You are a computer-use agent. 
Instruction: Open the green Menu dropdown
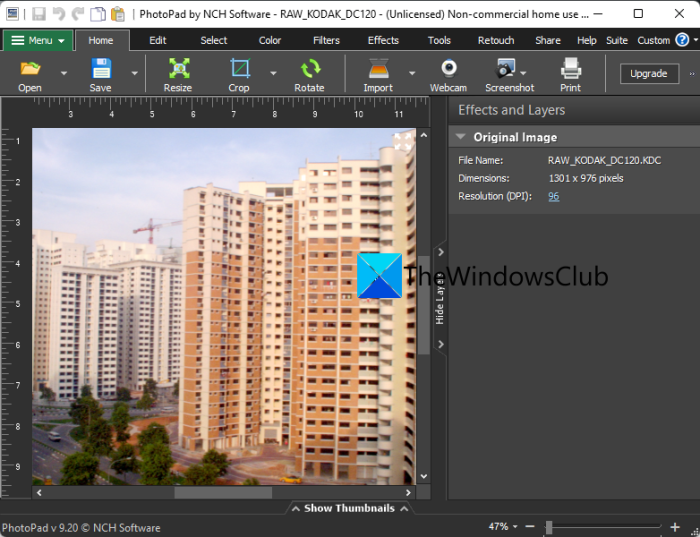(38, 41)
